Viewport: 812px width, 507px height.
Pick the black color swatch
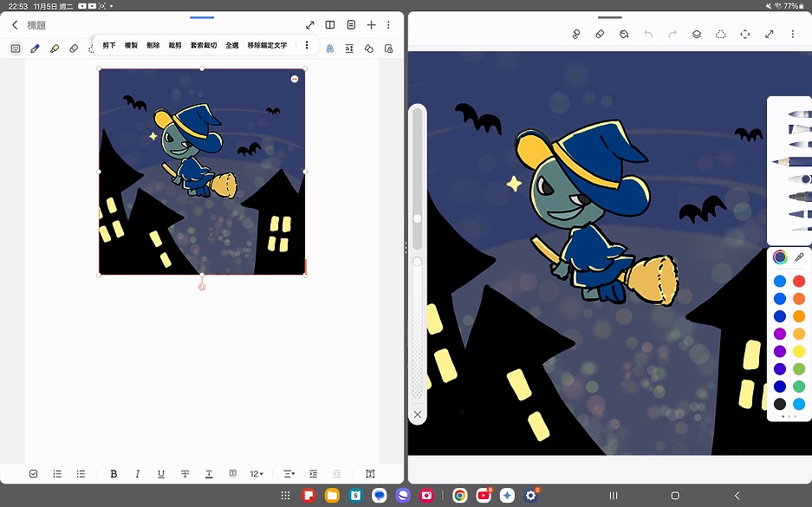point(780,404)
